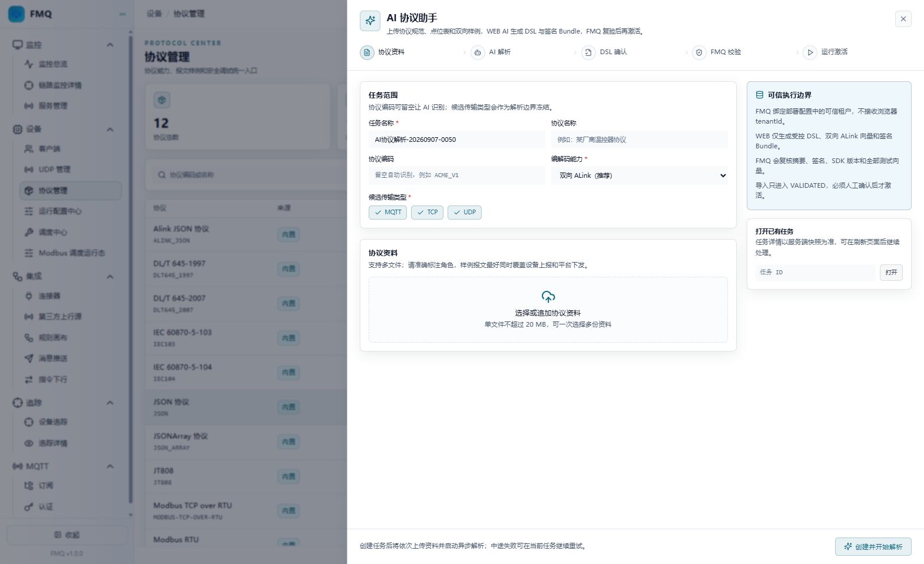Viewport: 924px width, 564px height.
Task: Toggle the TCP transport type chip
Action: (428, 213)
